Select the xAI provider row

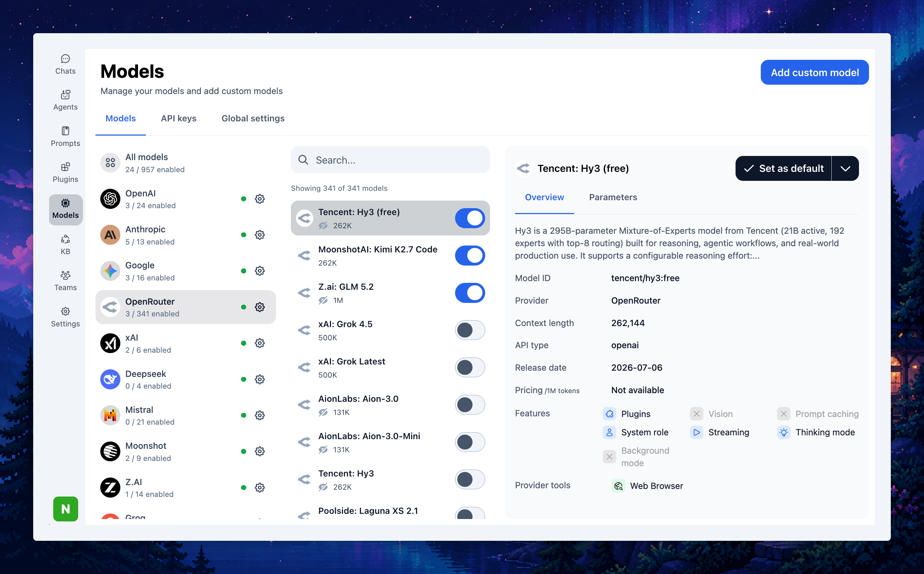coord(186,343)
